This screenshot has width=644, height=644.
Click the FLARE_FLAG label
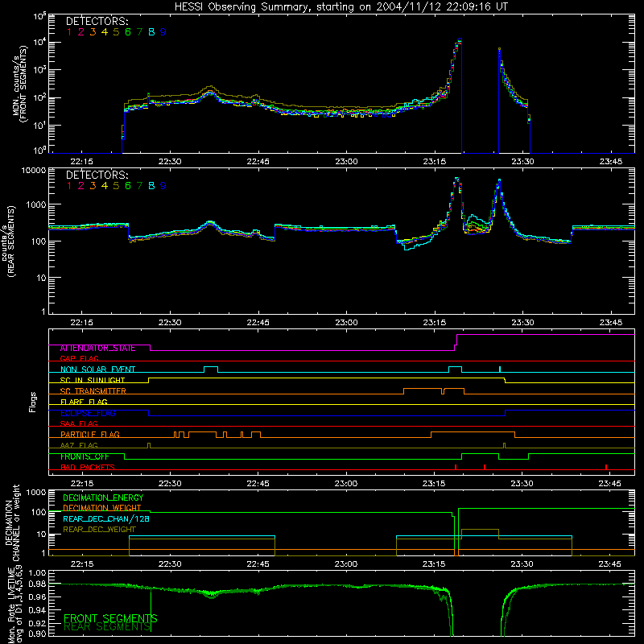point(84,402)
